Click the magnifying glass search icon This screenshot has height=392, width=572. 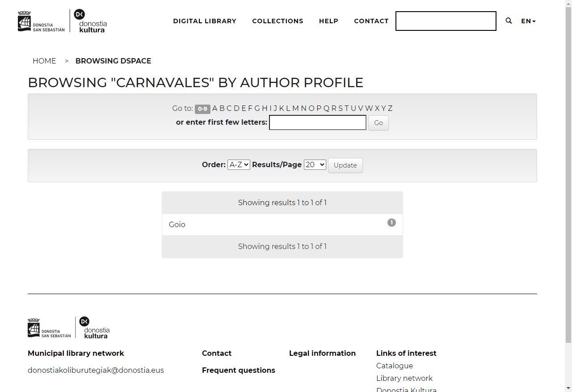[x=509, y=21]
